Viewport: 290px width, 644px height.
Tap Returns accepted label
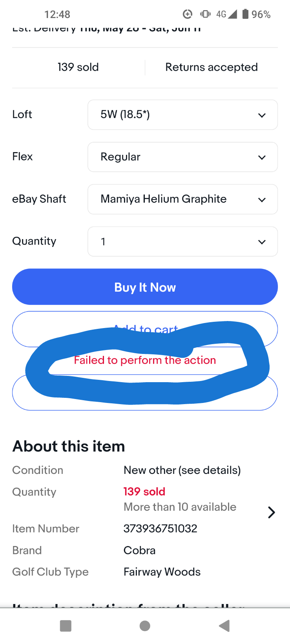(211, 67)
